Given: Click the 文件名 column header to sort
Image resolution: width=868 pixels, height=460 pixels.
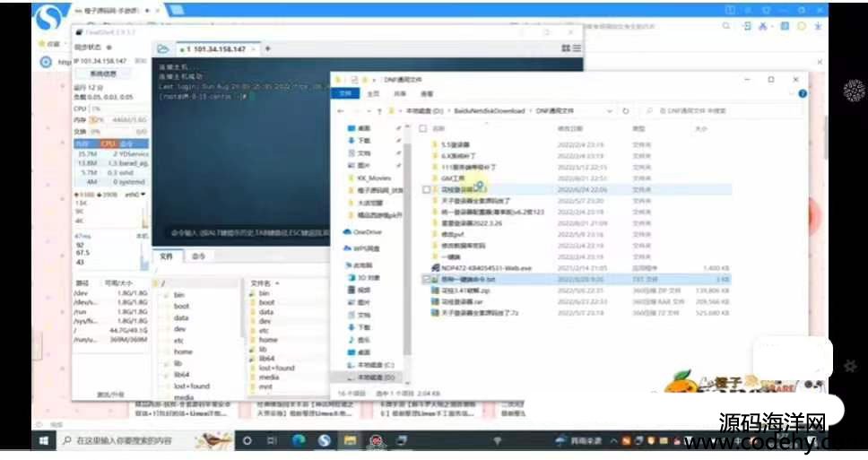Looking at the screenshot, I should tap(261, 282).
